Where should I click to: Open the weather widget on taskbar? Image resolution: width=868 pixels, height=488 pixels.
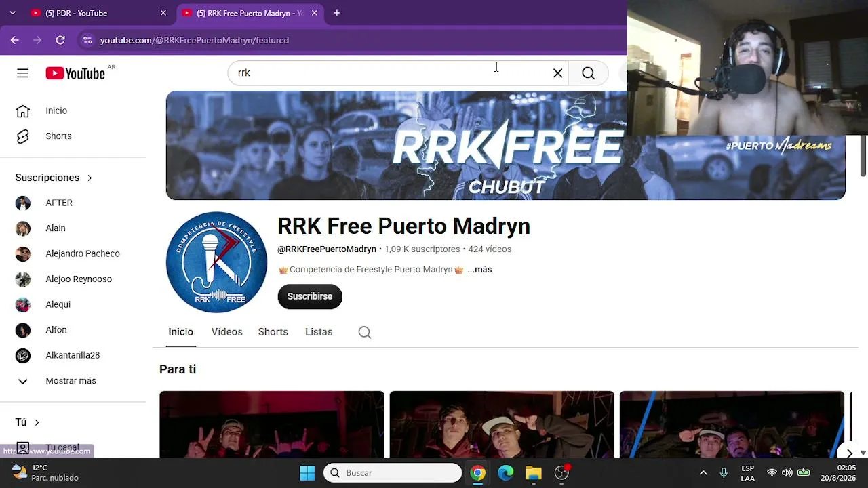point(45,473)
